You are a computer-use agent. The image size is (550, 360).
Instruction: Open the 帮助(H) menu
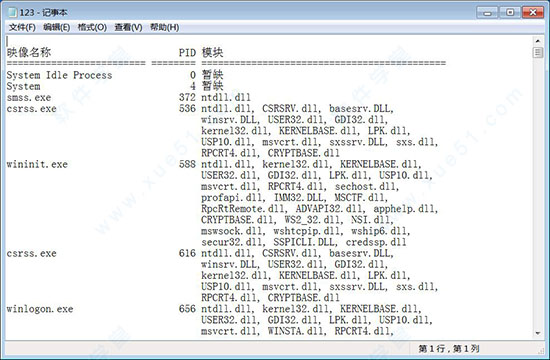[164, 27]
